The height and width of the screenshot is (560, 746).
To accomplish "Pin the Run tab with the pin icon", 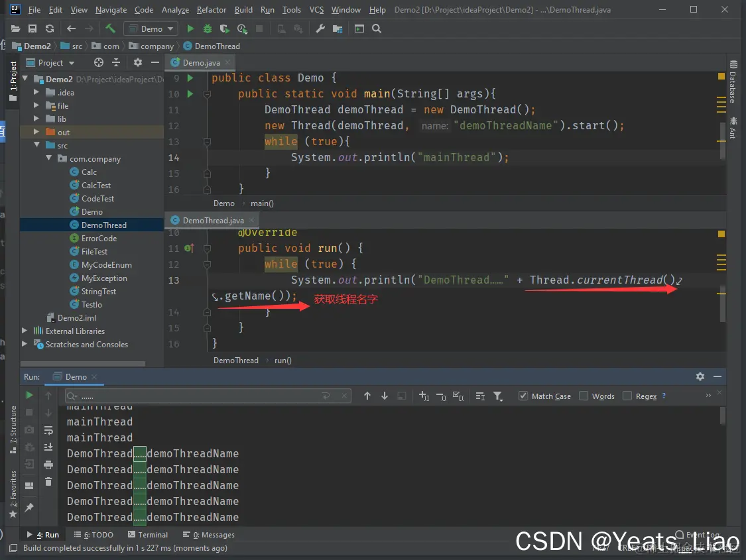I will click(29, 508).
